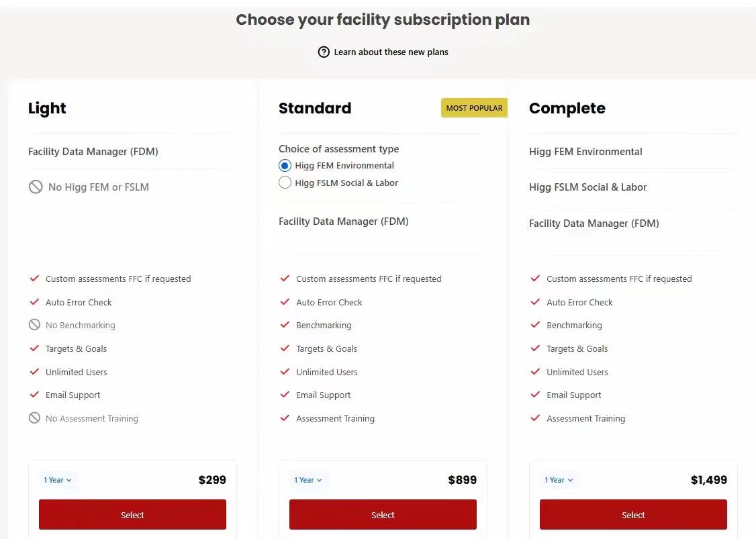Click the checkmark beside Assessment Training in Complete plan
This screenshot has width=756, height=539.
[x=535, y=418]
